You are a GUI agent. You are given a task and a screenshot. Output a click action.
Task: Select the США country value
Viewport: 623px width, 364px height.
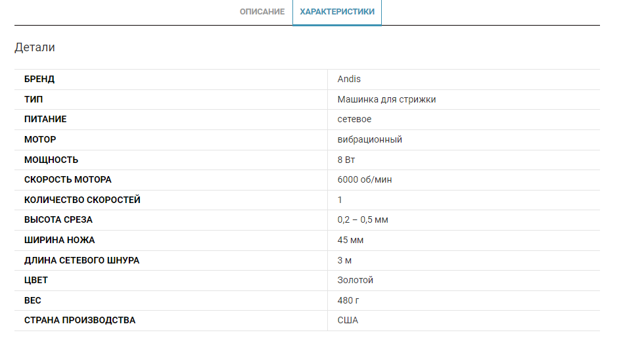(x=348, y=321)
